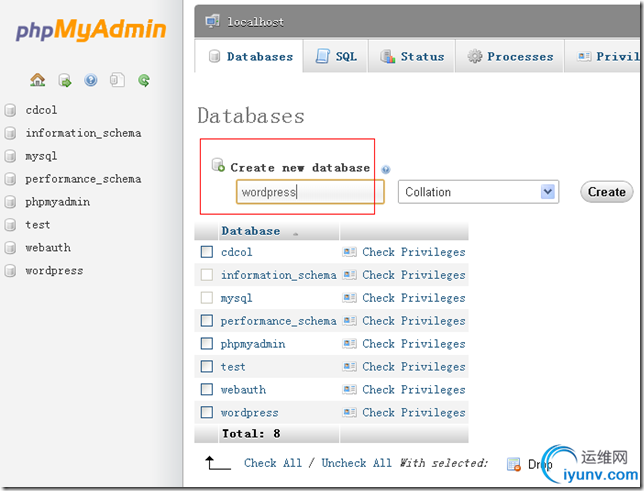Open the Collation dropdown
Image resolution: width=644 pixels, height=491 pixels.
point(478,192)
